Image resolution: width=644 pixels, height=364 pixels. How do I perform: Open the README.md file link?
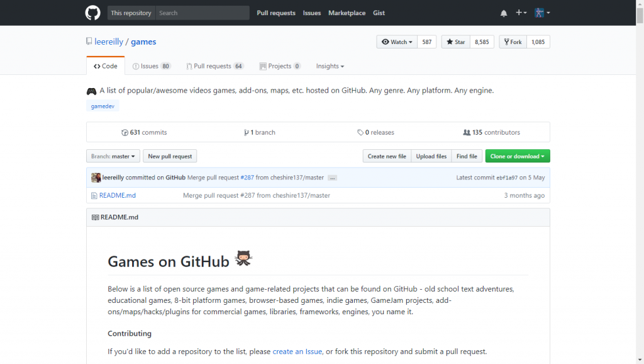coord(118,195)
